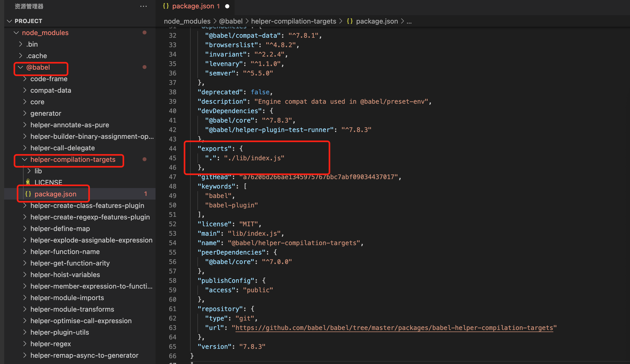Click the ... at the end of the breadcrumb

409,21
